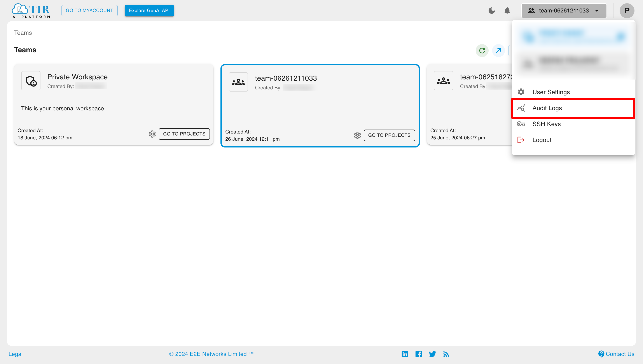This screenshot has width=643, height=364.
Task: Click '18 June, 2024 06:12 pm' date
Action: click(x=45, y=138)
